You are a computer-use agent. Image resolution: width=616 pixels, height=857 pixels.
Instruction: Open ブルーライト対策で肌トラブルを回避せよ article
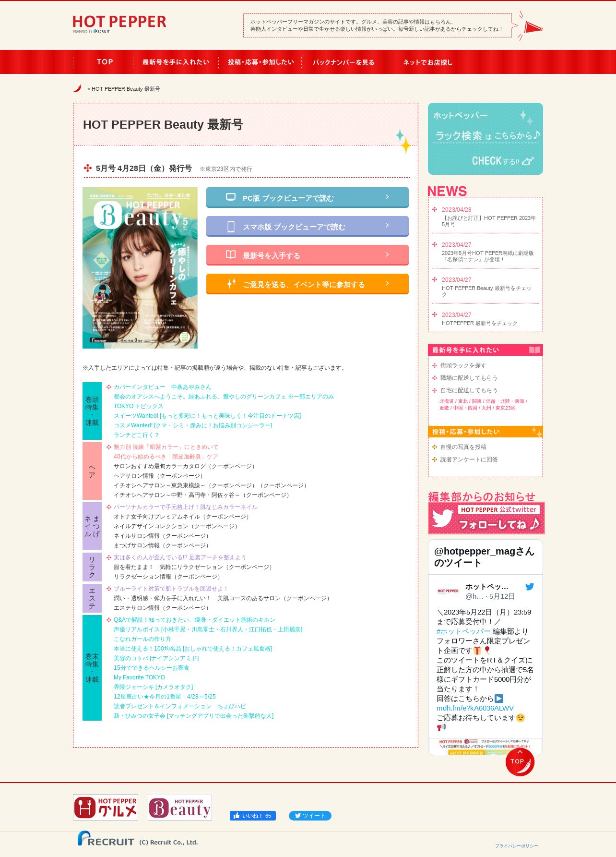click(171, 589)
